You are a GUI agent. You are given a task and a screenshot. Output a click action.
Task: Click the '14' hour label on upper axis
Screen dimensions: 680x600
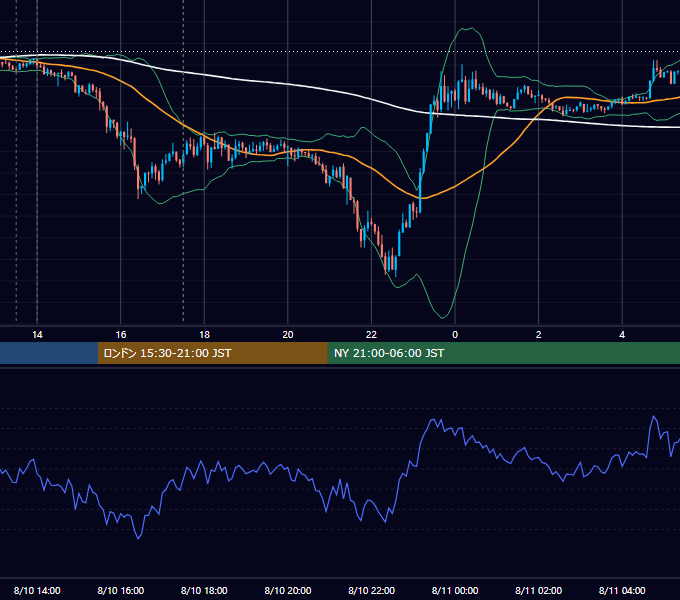37,335
